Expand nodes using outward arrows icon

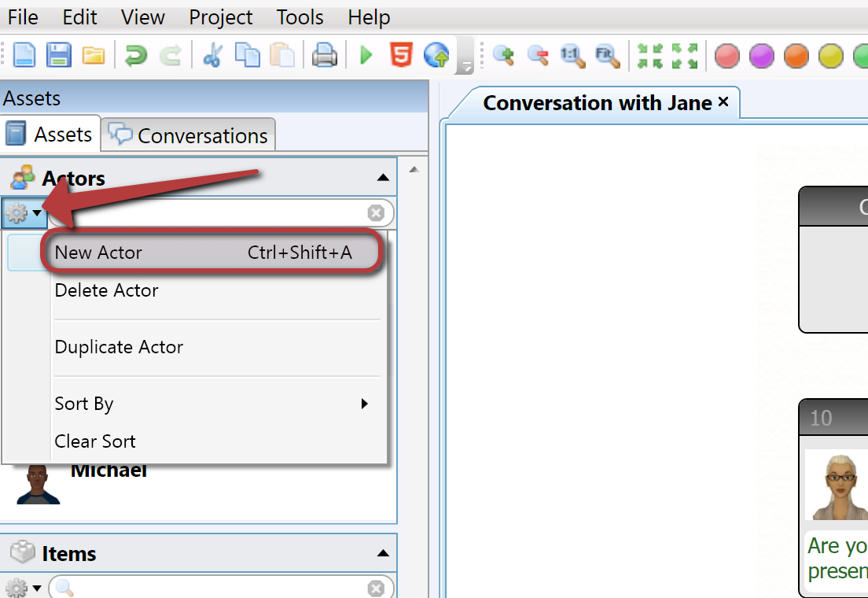[685, 56]
